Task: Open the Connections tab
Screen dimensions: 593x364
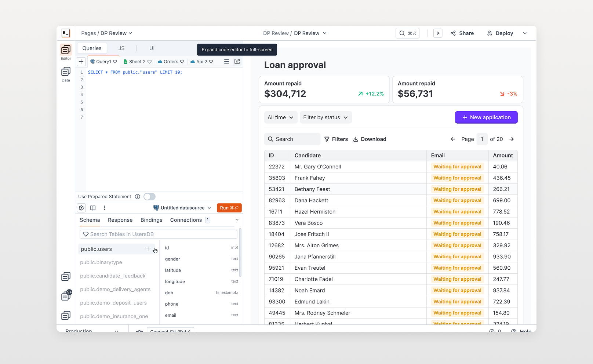Action: (190, 220)
